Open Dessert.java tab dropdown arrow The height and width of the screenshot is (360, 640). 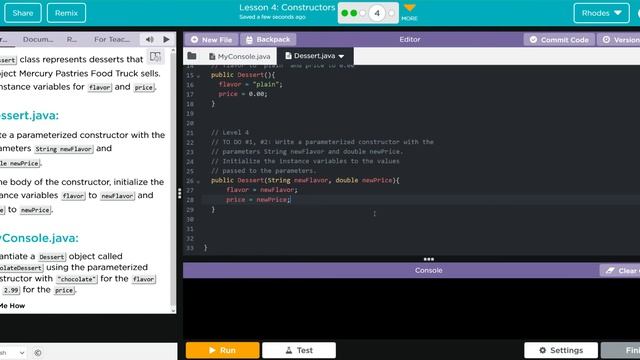tap(341, 56)
